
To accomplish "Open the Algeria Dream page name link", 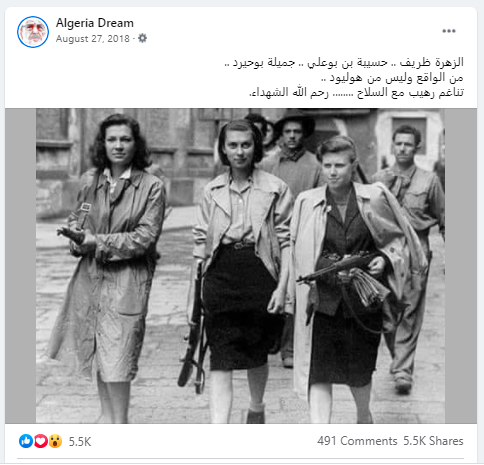I will (x=95, y=23).
